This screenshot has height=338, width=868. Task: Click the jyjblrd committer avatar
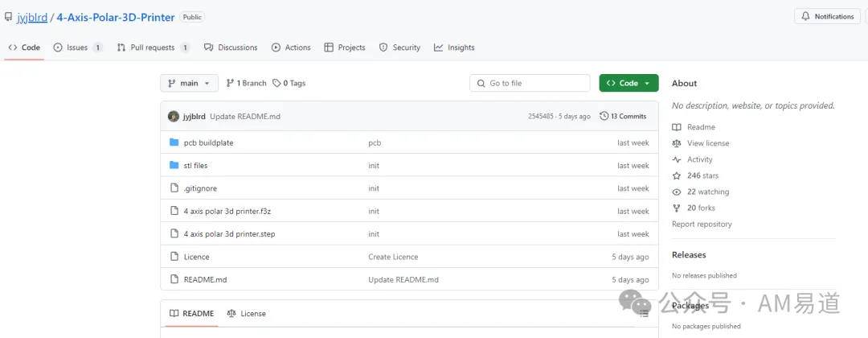[x=174, y=117]
